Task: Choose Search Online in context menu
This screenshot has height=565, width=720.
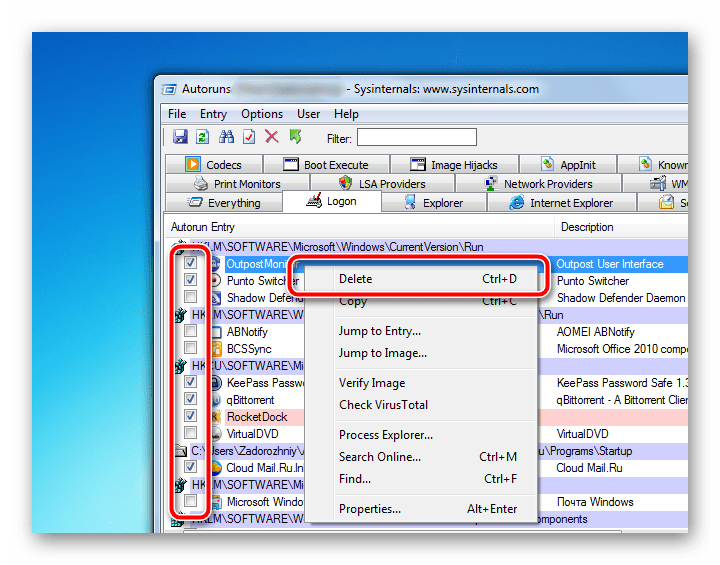Action: (x=421, y=457)
